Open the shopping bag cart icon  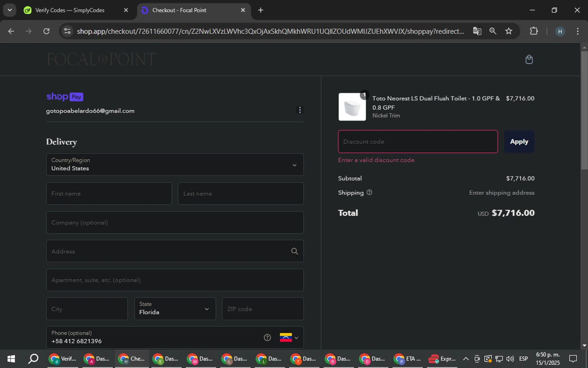tap(529, 59)
